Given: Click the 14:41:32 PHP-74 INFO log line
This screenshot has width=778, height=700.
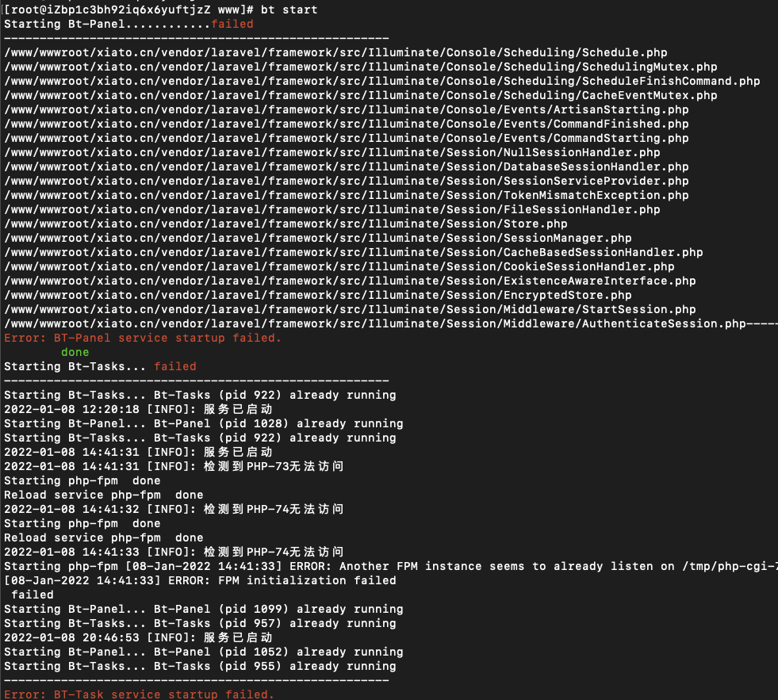Looking at the screenshot, I should point(174,510).
